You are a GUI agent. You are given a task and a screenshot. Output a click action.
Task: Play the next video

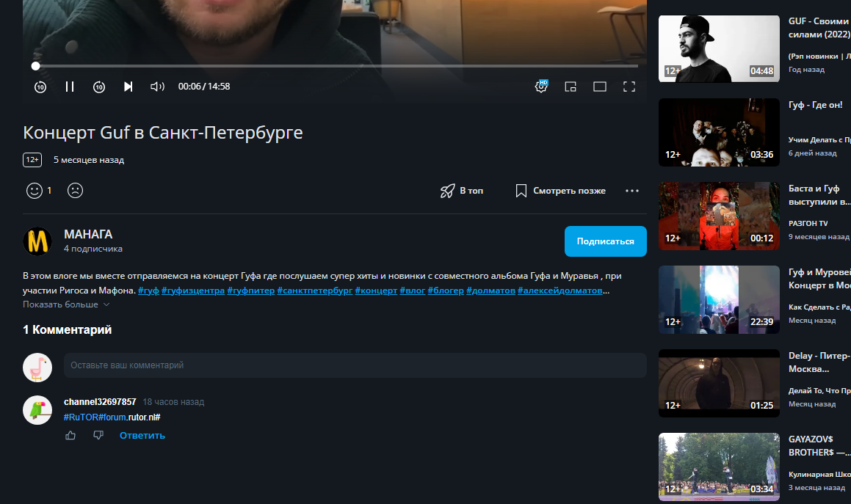(128, 87)
